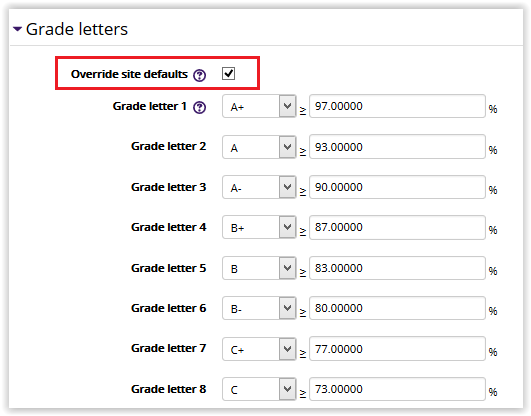Click the Grade letters heading text

pos(77,29)
